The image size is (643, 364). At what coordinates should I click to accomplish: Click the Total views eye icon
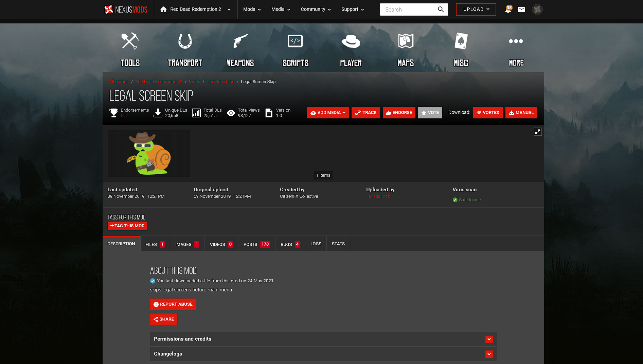point(231,113)
